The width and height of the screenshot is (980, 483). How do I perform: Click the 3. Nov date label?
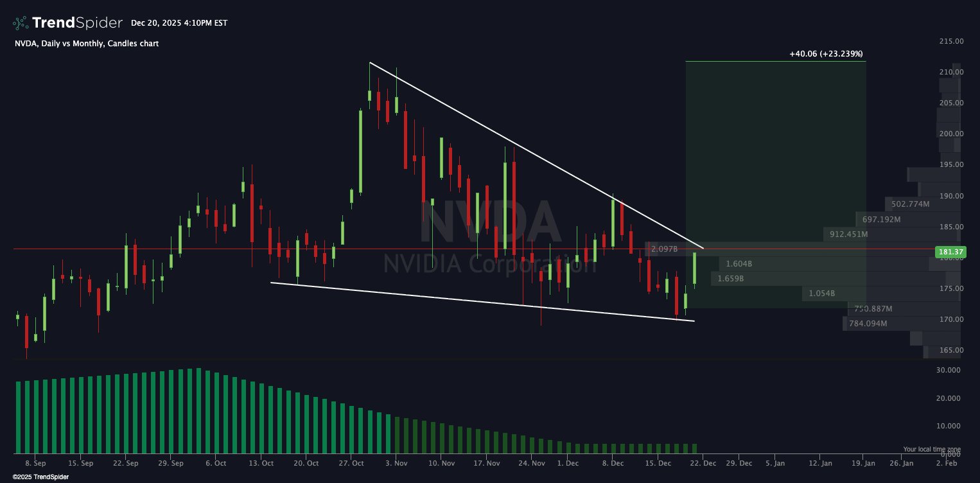pyautogui.click(x=397, y=463)
